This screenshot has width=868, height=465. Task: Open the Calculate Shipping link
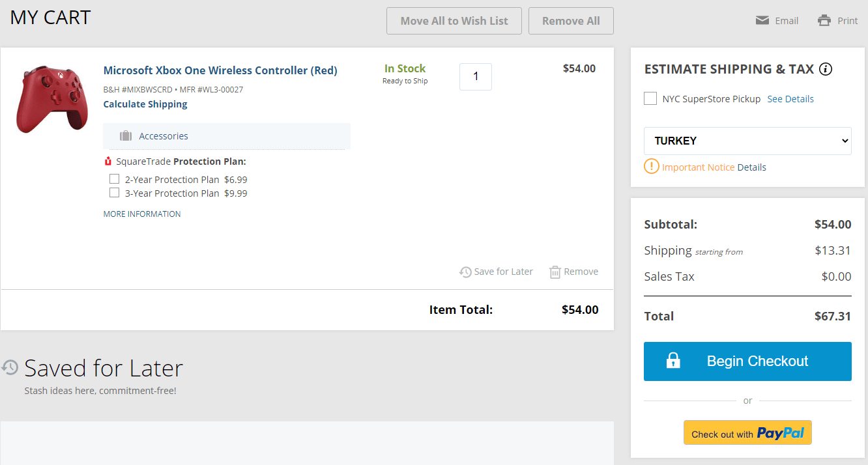coord(145,104)
